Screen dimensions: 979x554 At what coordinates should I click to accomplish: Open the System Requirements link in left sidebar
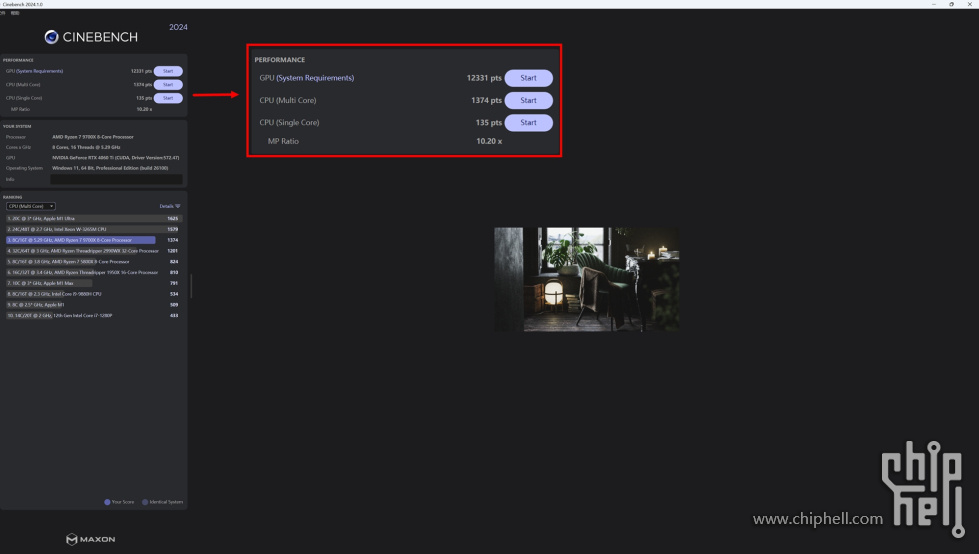[38, 71]
